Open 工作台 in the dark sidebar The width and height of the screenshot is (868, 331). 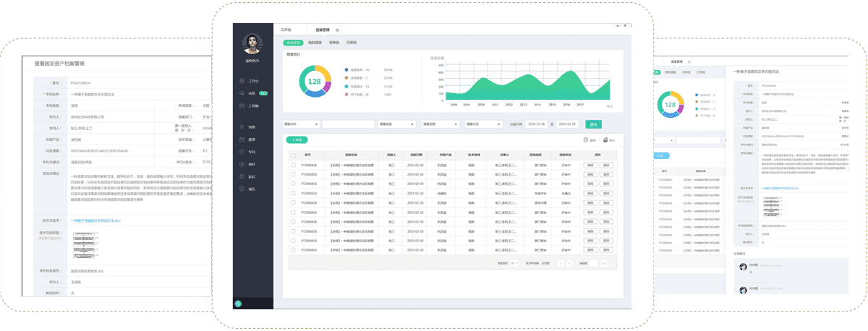(252, 81)
